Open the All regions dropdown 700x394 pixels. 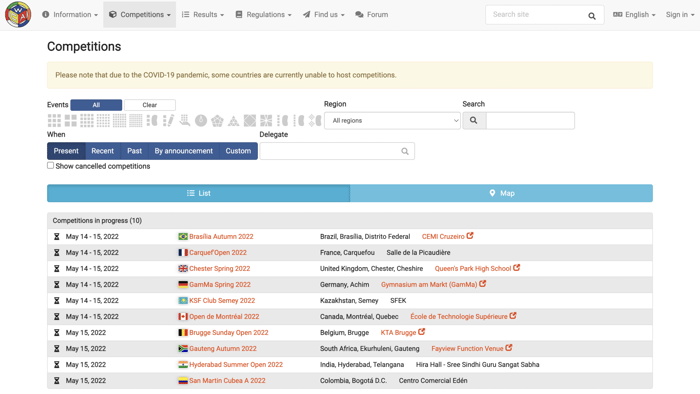tap(392, 120)
